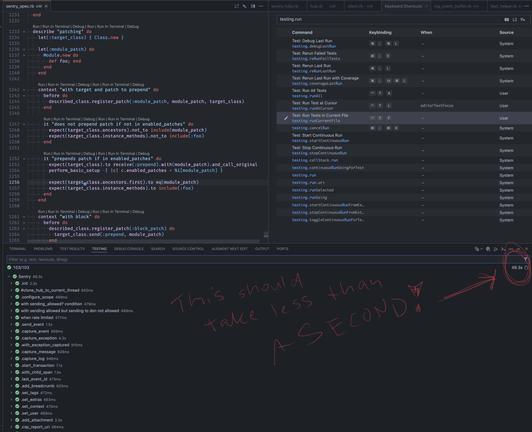Screen dimensions: 532x432
Task: Expand the .start_transaction test node
Action: point(12,365)
